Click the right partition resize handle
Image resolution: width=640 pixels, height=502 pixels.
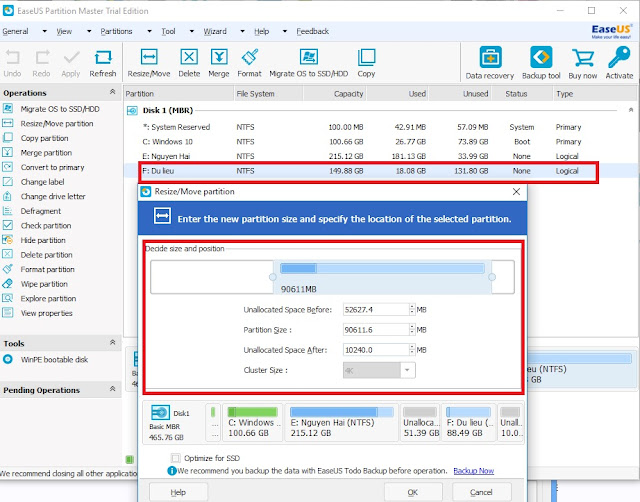click(492, 277)
